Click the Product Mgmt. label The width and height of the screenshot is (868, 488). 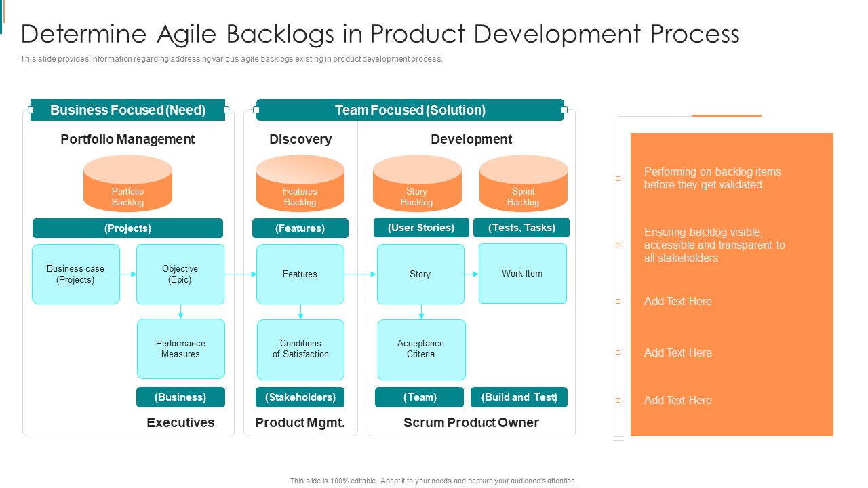click(300, 422)
